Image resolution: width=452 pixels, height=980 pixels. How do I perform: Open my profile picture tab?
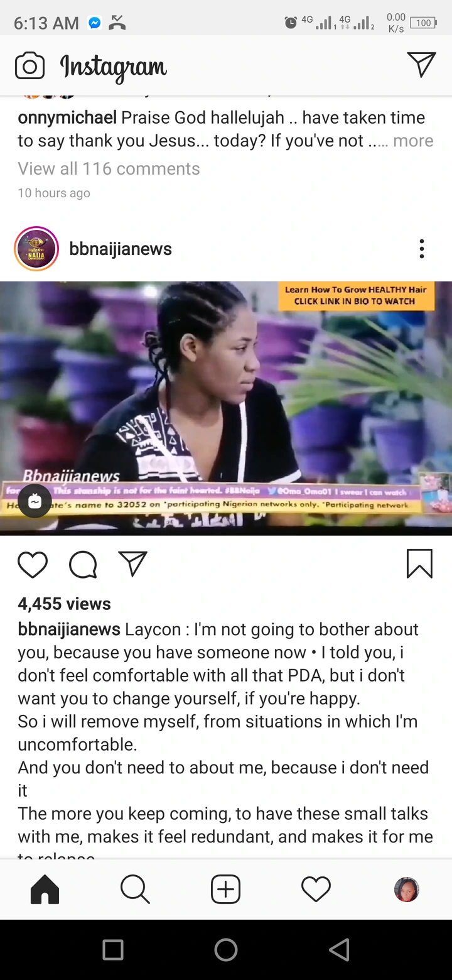point(407,890)
